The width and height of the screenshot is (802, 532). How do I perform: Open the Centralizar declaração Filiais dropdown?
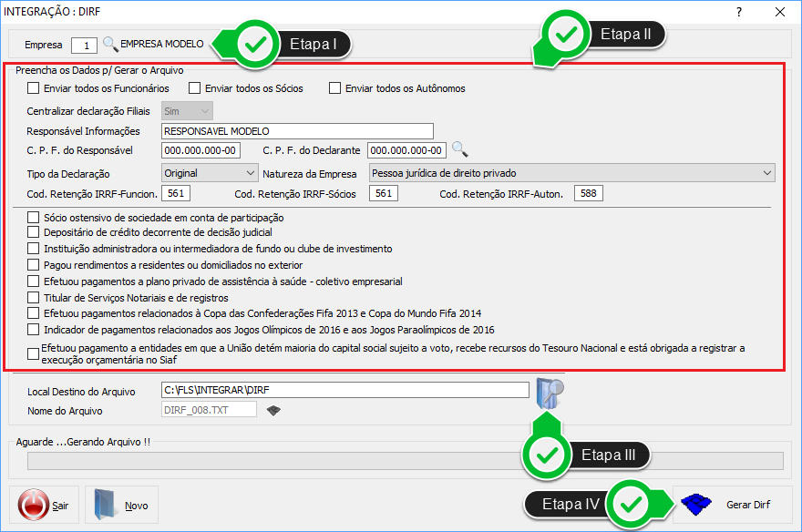(187, 111)
